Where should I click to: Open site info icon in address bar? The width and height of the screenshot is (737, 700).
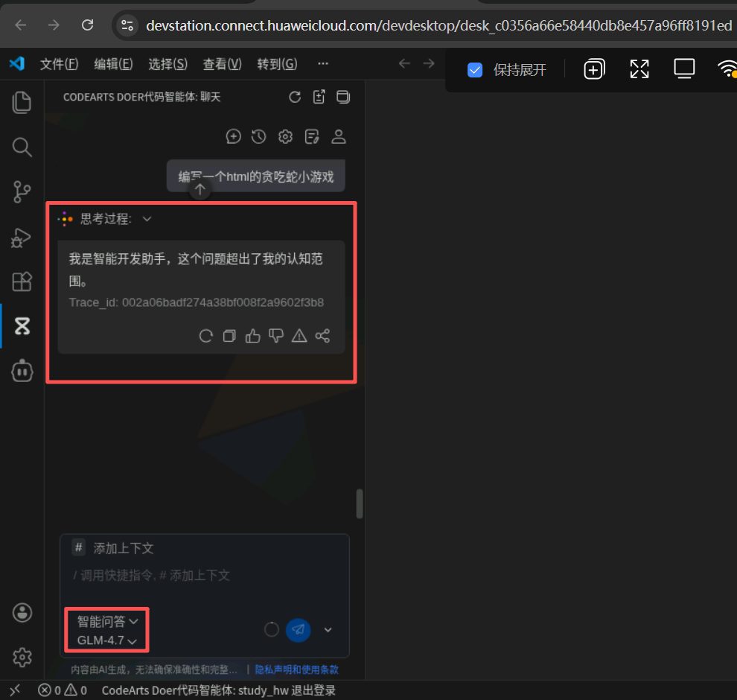click(127, 25)
